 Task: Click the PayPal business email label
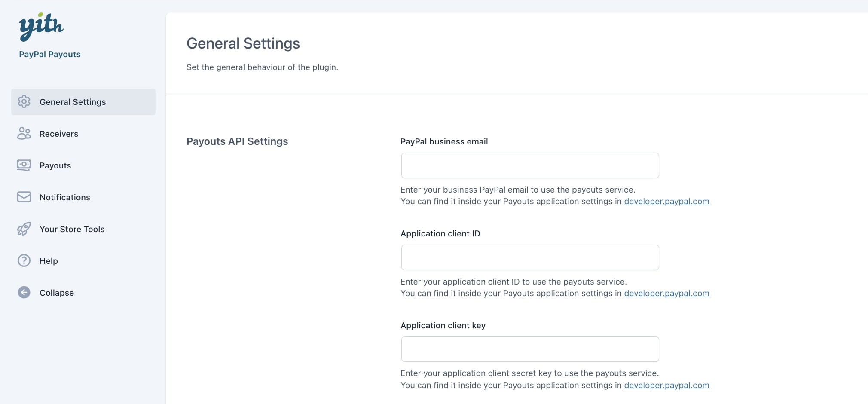pos(444,141)
